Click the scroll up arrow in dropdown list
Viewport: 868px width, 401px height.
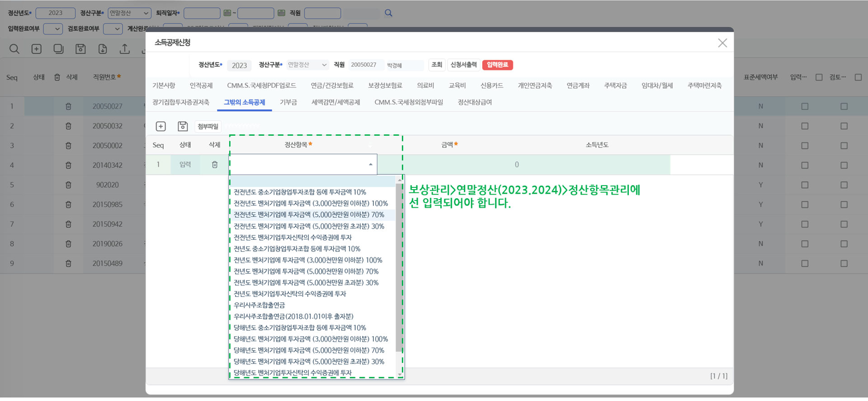click(400, 180)
